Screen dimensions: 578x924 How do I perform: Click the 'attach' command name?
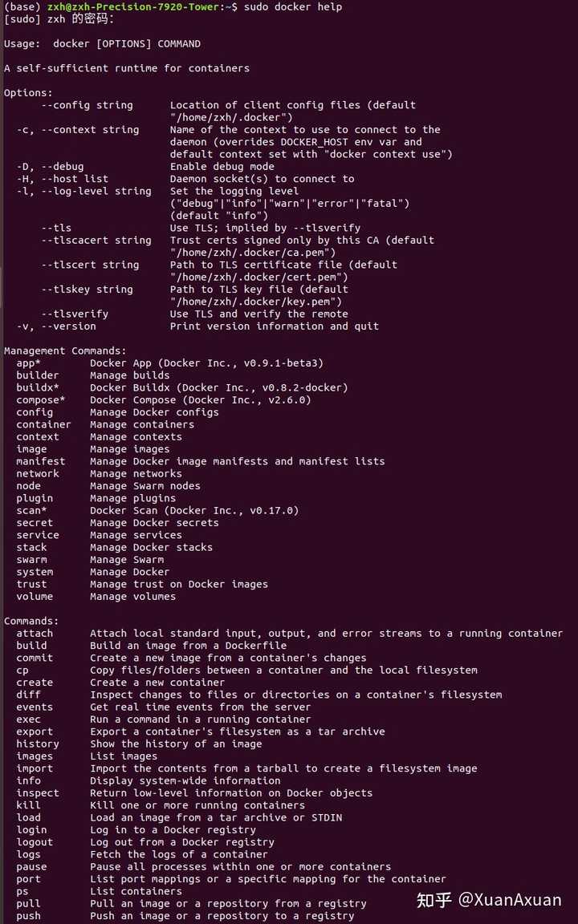35,634
